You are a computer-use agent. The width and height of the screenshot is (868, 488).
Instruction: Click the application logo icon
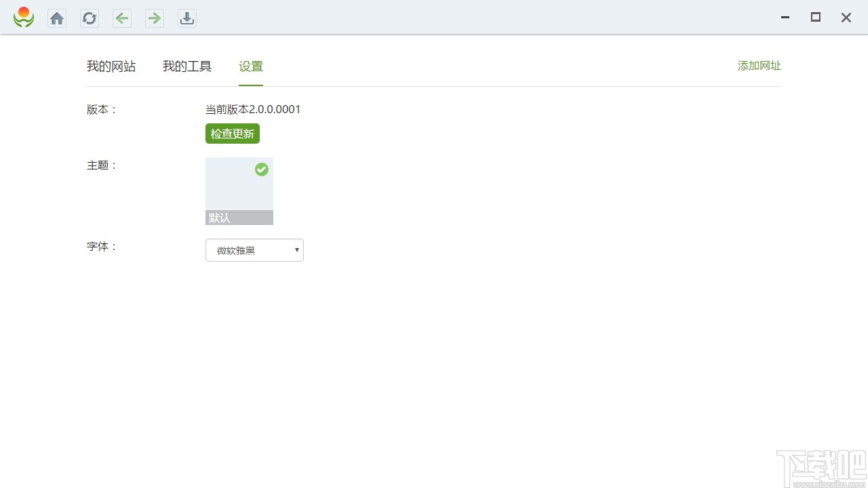coord(23,18)
